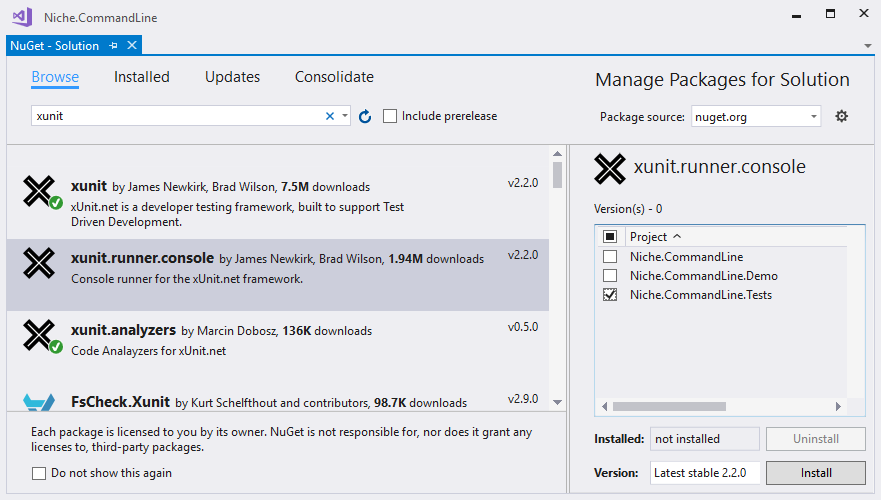Clear the xunit search text
881x500 pixels.
coord(330,116)
